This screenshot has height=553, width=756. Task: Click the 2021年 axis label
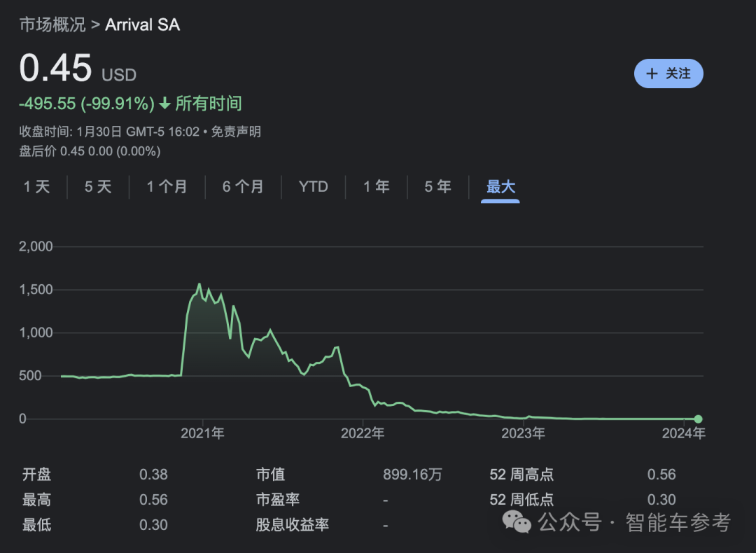[202, 433]
